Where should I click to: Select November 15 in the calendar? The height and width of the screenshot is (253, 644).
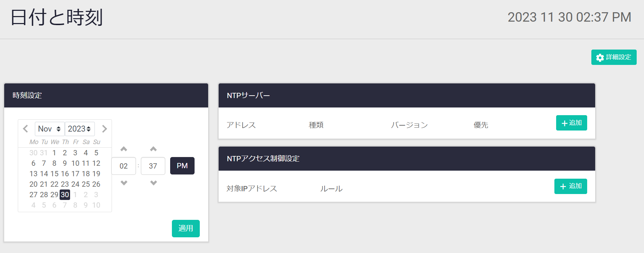point(54,174)
